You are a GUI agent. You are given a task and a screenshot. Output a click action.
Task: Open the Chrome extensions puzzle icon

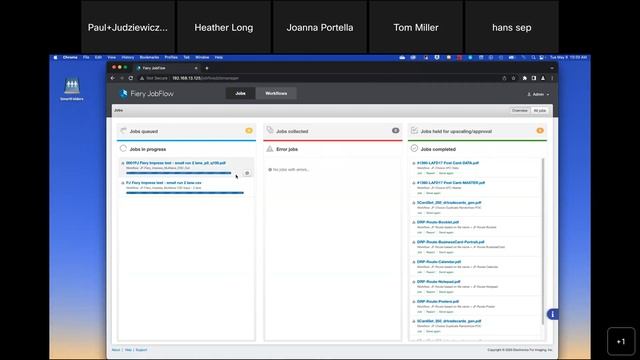pyautogui.click(x=524, y=78)
